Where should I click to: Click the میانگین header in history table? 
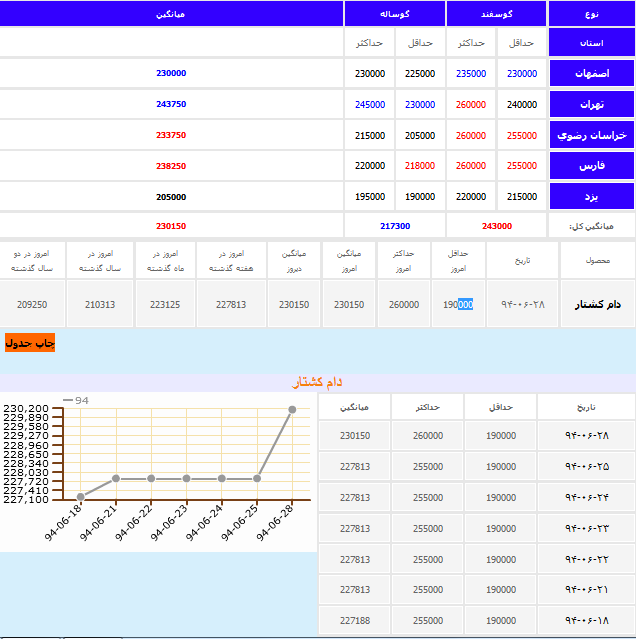(x=355, y=407)
